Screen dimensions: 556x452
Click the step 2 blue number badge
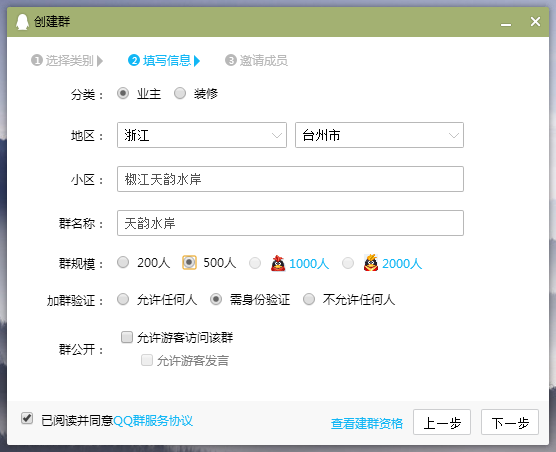134,60
